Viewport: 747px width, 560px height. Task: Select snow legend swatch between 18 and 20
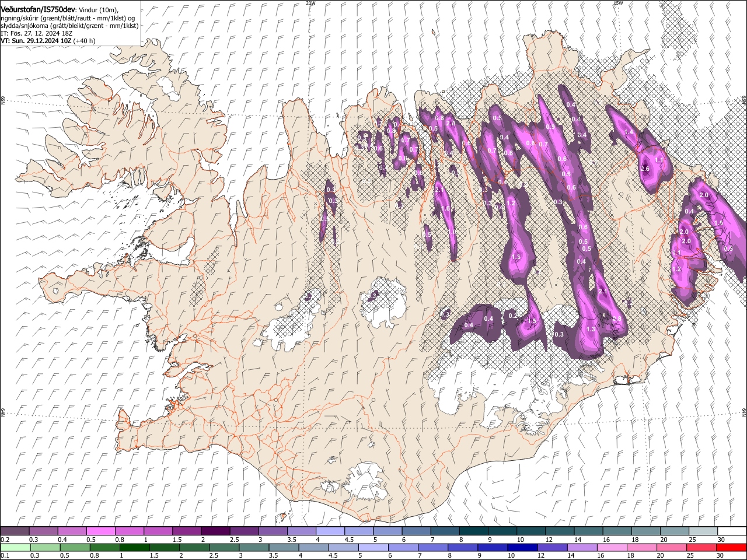click(645, 531)
